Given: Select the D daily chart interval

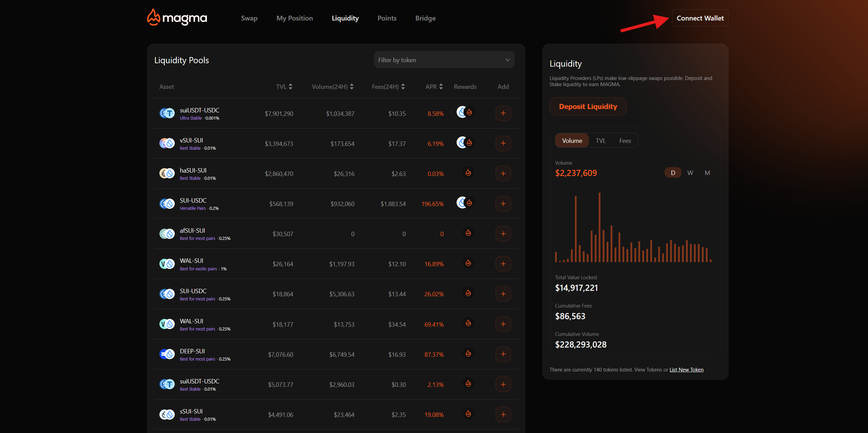Looking at the screenshot, I should pos(673,173).
